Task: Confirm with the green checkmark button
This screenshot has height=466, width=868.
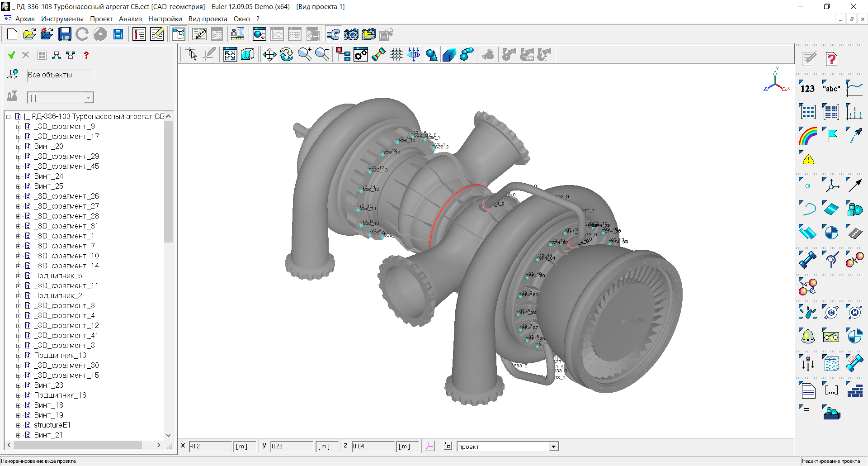Action: [12, 55]
